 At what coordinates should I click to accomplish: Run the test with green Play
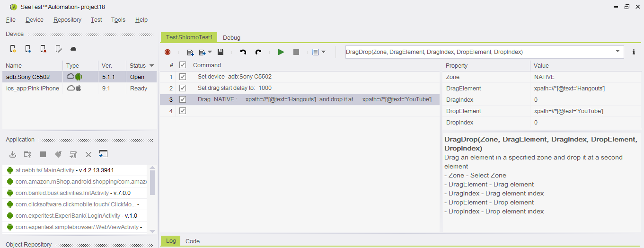[281, 52]
